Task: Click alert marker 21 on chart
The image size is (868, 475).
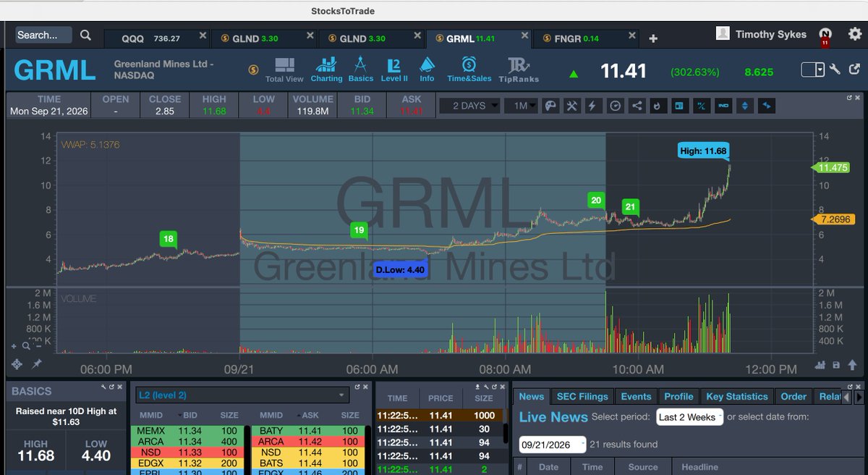Action: [631, 209]
